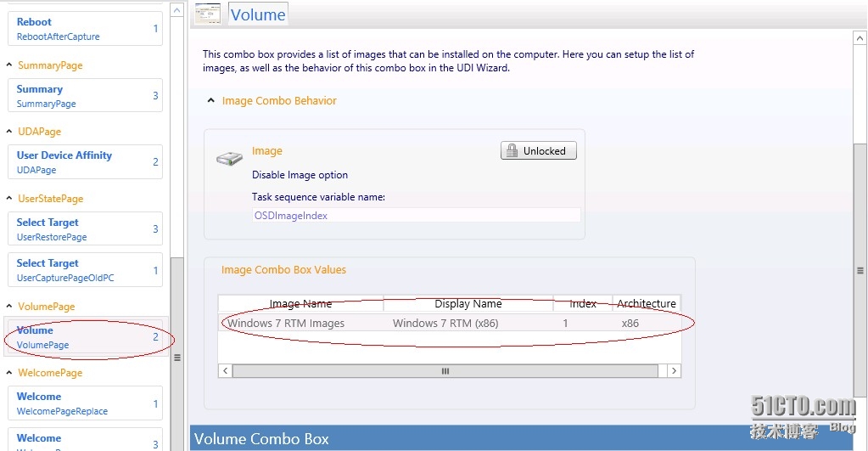Image resolution: width=868 pixels, height=451 pixels.
Task: Collapse the UserStatePage group
Action: point(9,199)
